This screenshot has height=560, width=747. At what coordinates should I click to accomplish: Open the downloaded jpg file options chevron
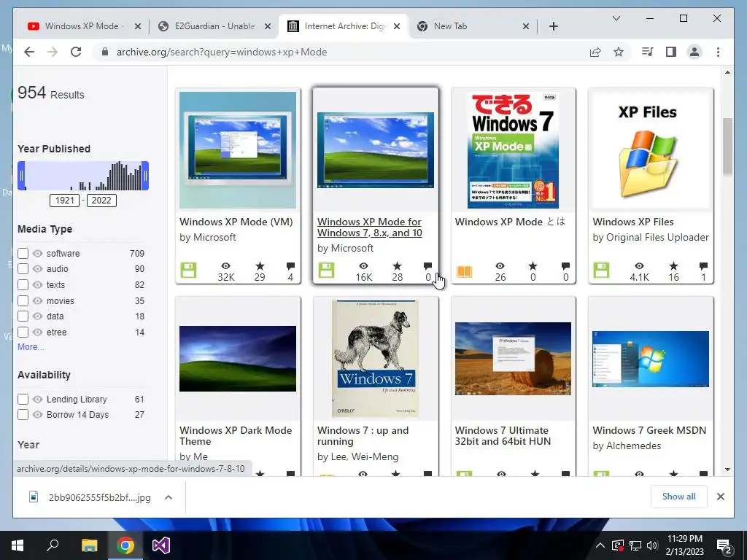(x=169, y=497)
